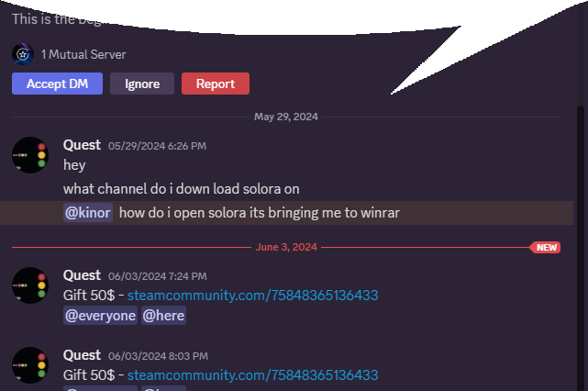Select the Quest username at 6:26 PM
Image resolution: width=588 pixels, height=391 pixels.
(x=82, y=145)
